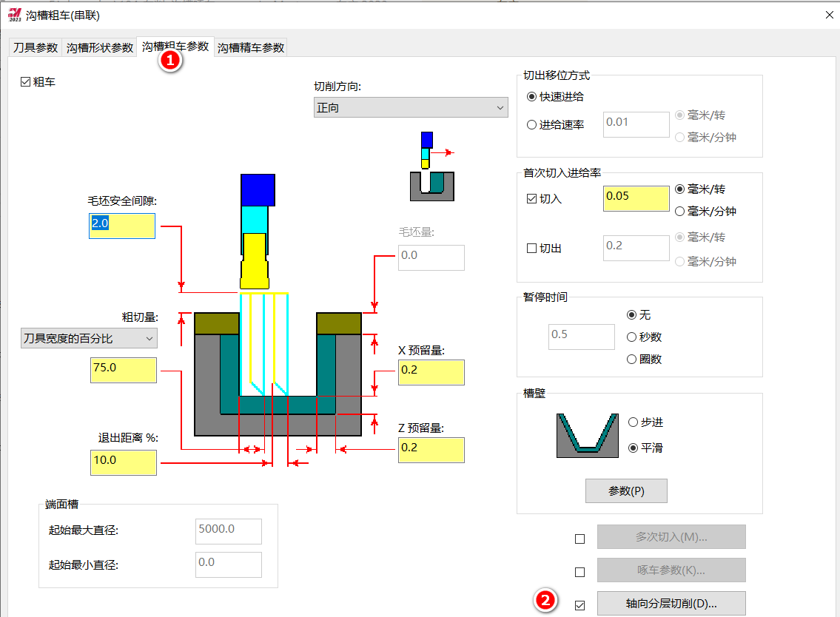Close the 沟槽粗车(串联) dialog

click(x=830, y=15)
